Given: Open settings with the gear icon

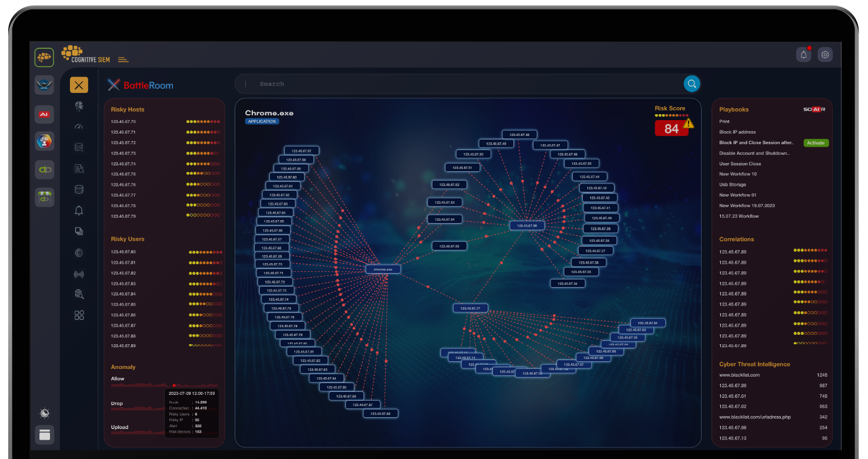Looking at the screenshot, I should coord(825,54).
